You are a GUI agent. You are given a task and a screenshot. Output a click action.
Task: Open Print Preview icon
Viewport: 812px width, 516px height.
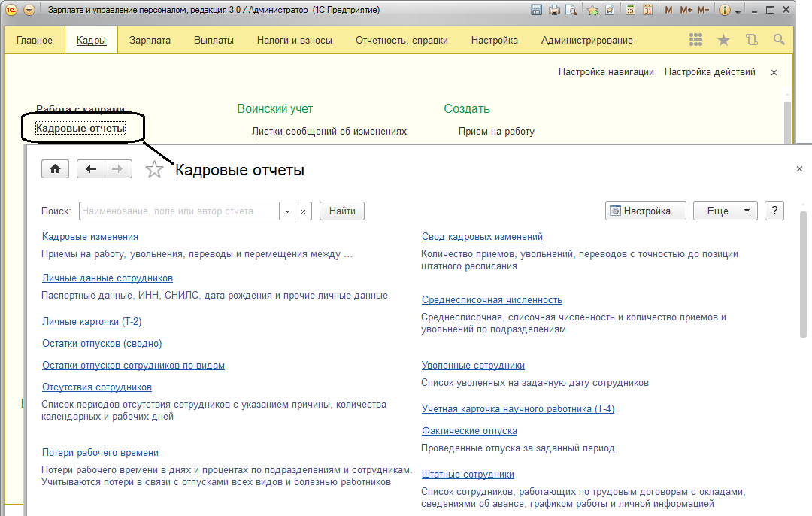(571, 10)
